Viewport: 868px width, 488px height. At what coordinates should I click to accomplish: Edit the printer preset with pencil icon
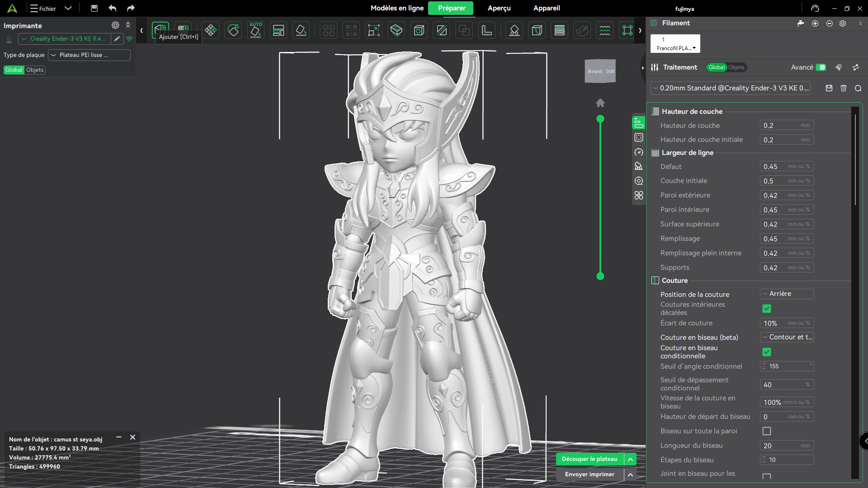(117, 39)
